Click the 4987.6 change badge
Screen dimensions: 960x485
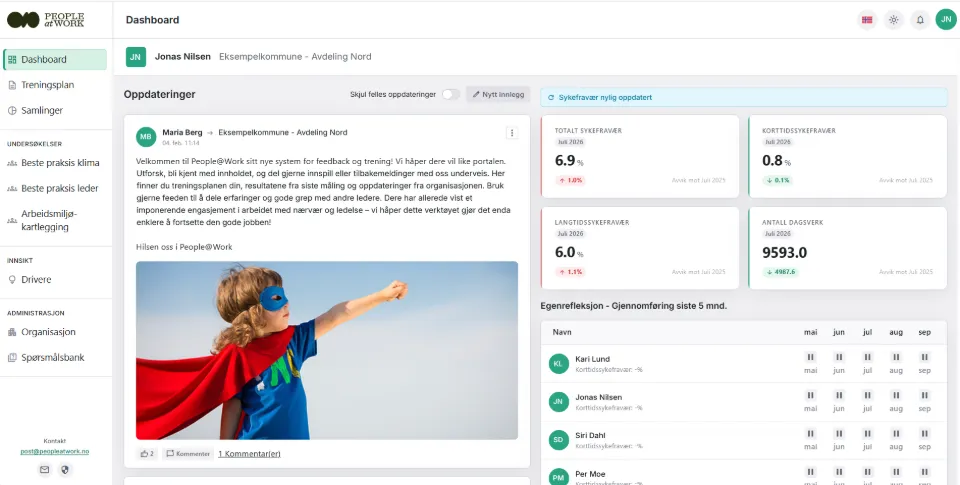[781, 272]
